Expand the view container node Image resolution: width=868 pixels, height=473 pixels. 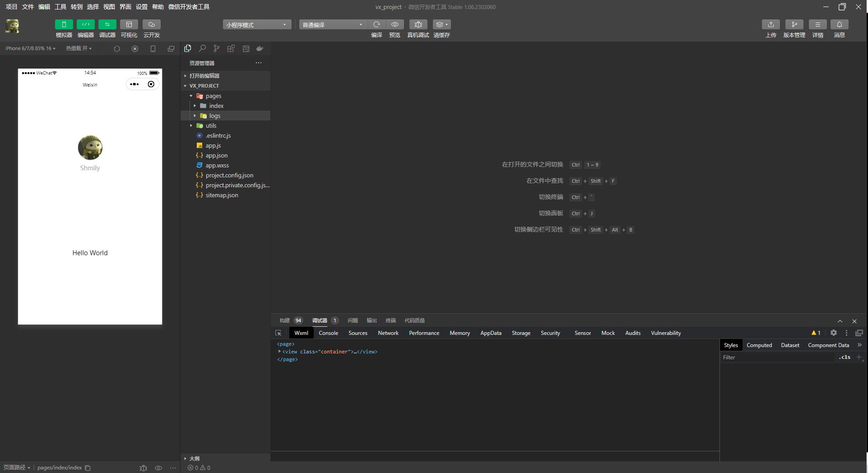279,352
